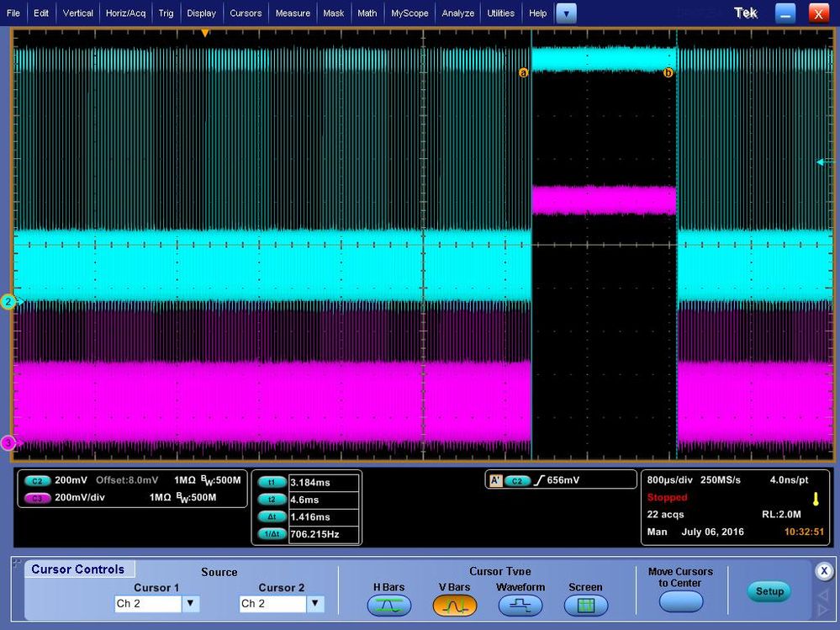This screenshot has height=630, width=840.
Task: Click the C3 channel badge in vertical readout
Action: point(37,498)
